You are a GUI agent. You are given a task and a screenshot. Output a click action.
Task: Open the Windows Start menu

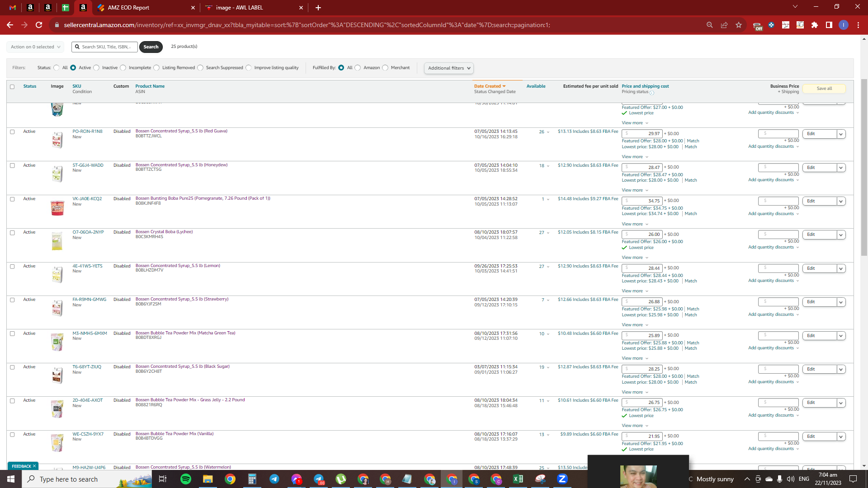click(x=11, y=479)
